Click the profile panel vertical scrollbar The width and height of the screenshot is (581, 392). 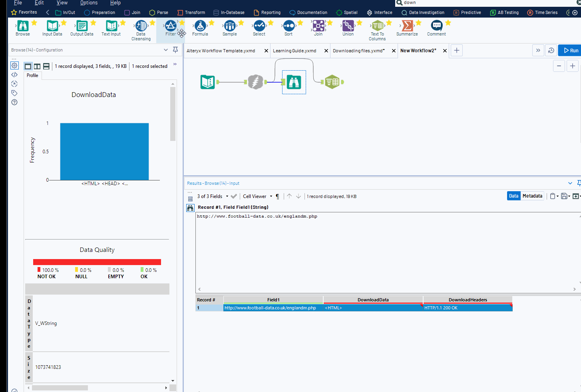173,114
